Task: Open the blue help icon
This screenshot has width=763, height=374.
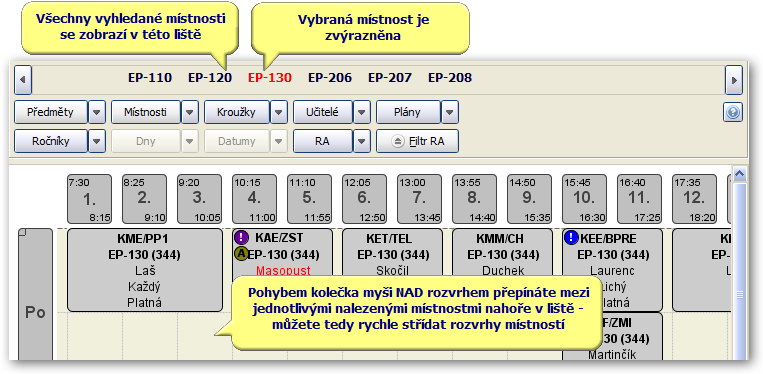Action: [x=733, y=113]
